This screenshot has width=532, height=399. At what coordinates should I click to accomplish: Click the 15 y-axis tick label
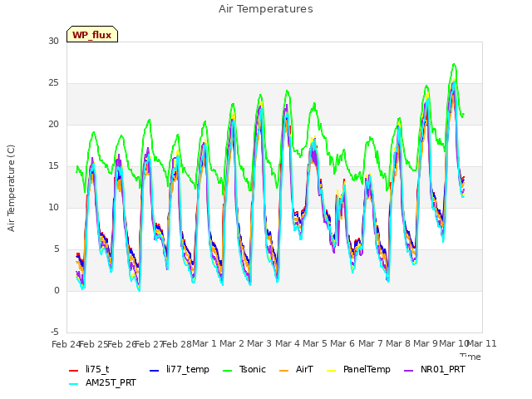(x=53, y=166)
